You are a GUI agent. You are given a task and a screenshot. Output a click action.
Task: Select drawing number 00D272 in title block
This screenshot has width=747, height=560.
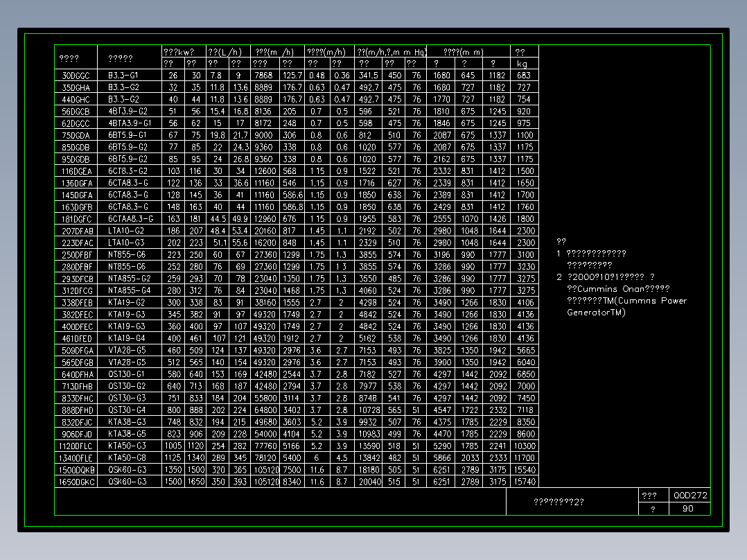coord(690,495)
